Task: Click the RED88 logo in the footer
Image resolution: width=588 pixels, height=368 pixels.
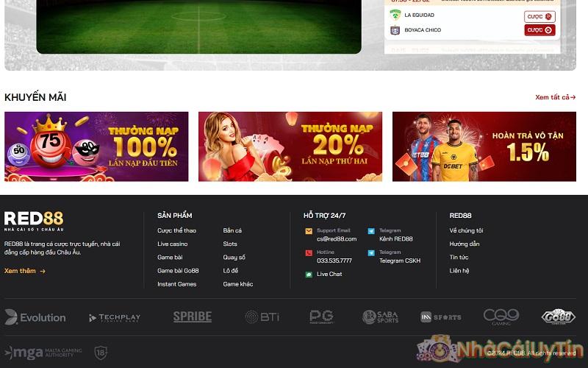Action: (34, 219)
